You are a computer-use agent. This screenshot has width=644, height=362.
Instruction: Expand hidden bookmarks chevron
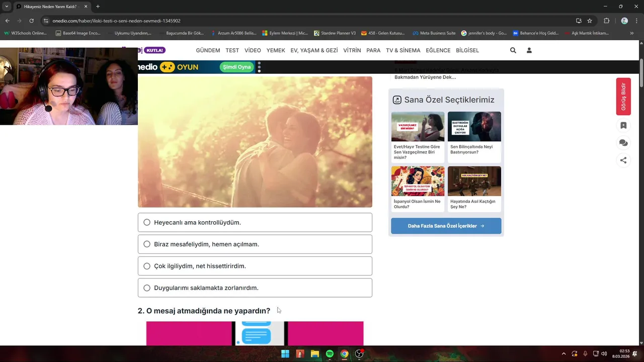click(x=632, y=33)
